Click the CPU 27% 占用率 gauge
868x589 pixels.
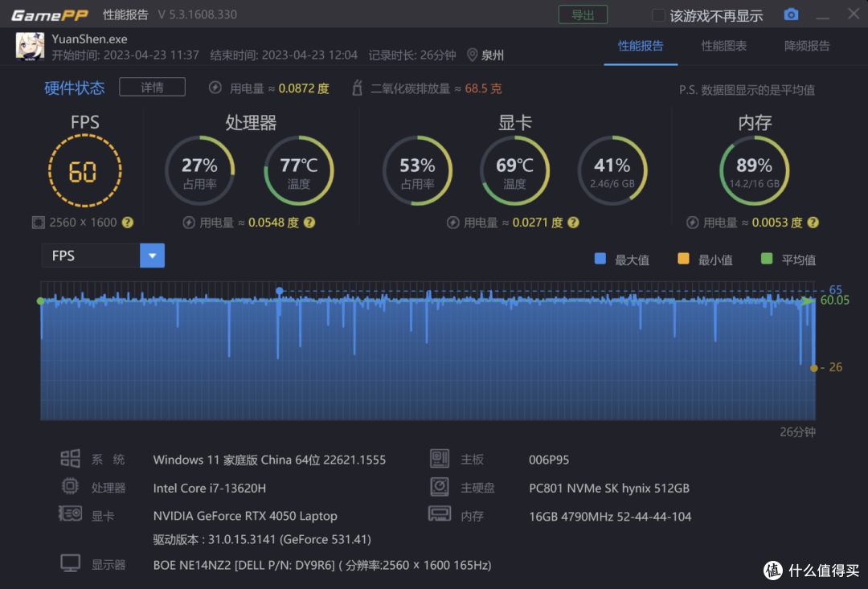(x=200, y=170)
